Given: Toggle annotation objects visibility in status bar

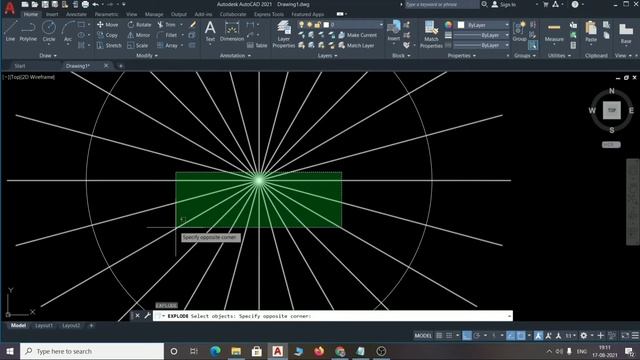Looking at the screenshot, I should 538,336.
